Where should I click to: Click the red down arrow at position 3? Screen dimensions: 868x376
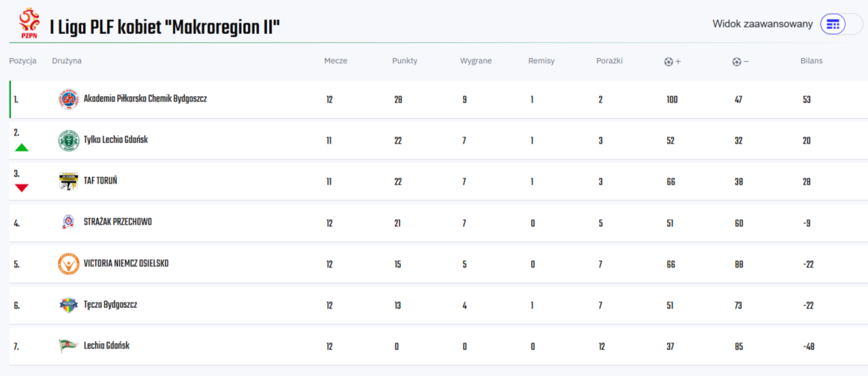(22, 188)
